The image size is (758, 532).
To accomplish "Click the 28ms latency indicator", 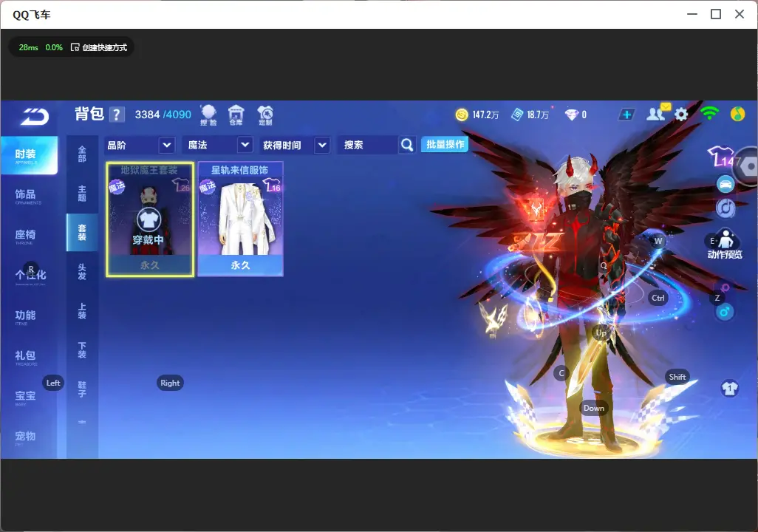I will [29, 47].
